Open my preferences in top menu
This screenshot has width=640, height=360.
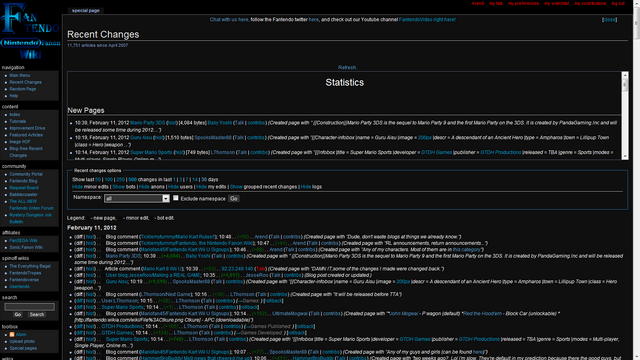523,3
